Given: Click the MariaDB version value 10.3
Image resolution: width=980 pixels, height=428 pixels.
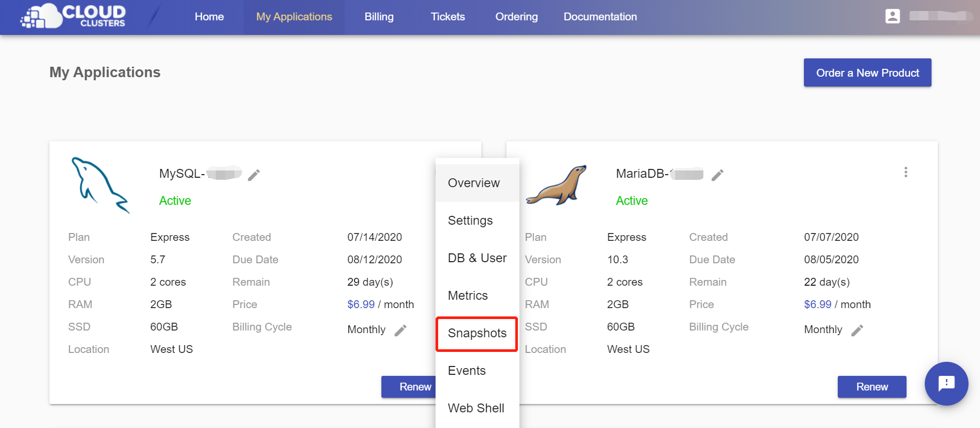Looking at the screenshot, I should (x=618, y=260).
